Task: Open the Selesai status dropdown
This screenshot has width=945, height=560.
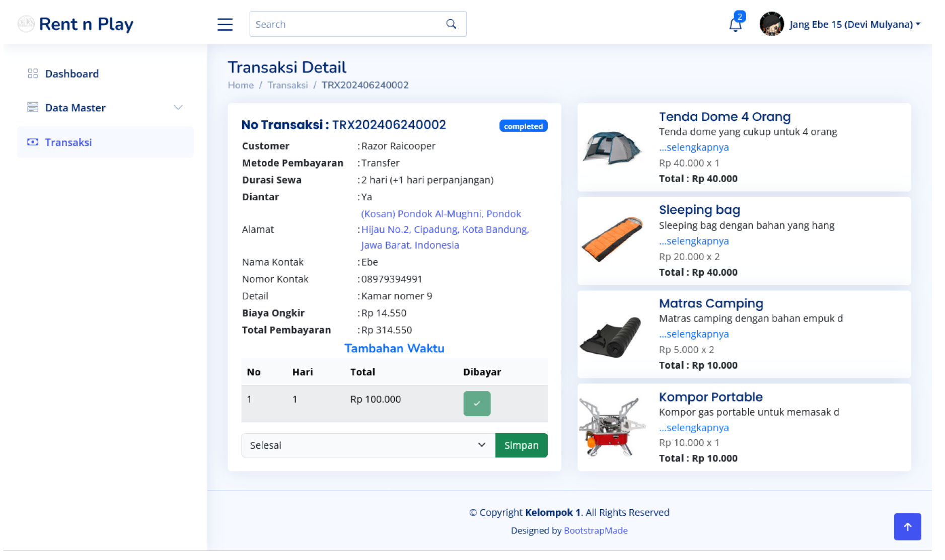Action: click(x=367, y=445)
